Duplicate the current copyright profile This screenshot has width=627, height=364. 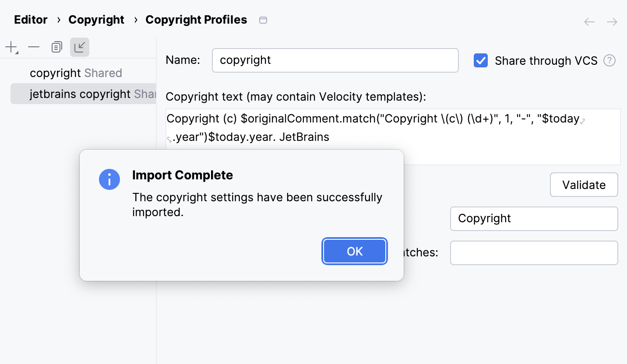click(56, 47)
